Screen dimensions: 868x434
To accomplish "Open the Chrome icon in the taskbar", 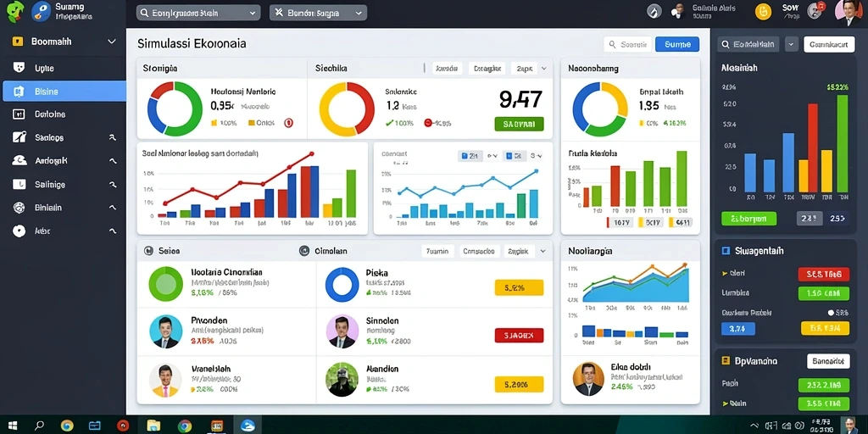I will [x=184, y=426].
